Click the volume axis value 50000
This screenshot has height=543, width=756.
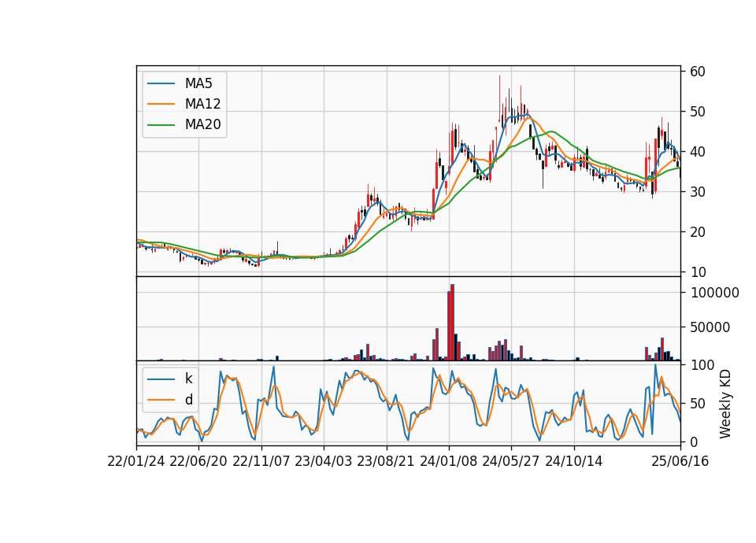(x=710, y=327)
